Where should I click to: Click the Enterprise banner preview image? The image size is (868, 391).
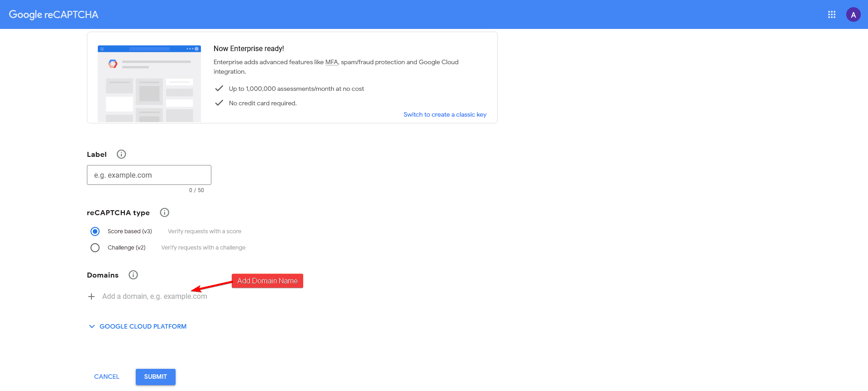pos(149,83)
